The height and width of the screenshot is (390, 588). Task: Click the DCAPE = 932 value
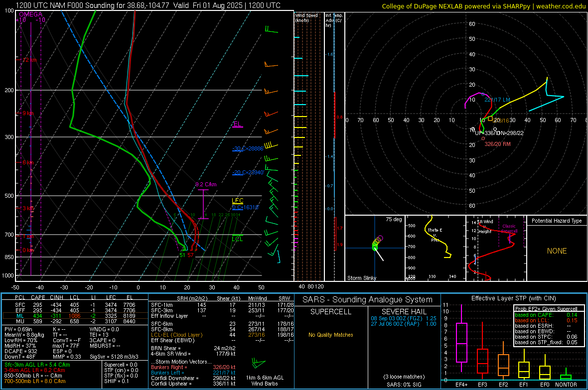coord(20,351)
